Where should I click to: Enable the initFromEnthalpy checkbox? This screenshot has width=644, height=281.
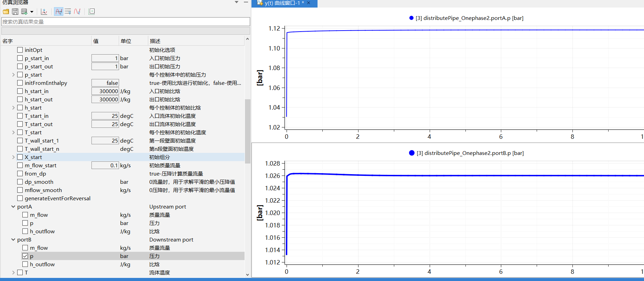click(20, 83)
